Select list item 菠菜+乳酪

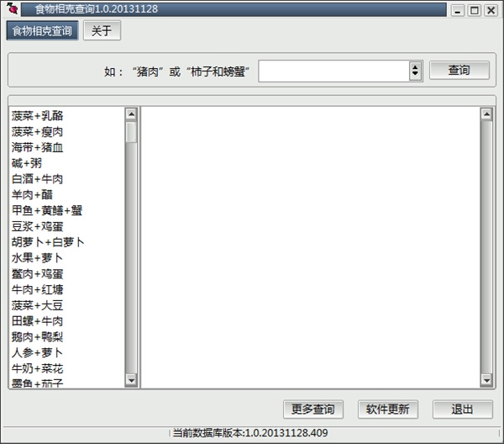coord(37,116)
